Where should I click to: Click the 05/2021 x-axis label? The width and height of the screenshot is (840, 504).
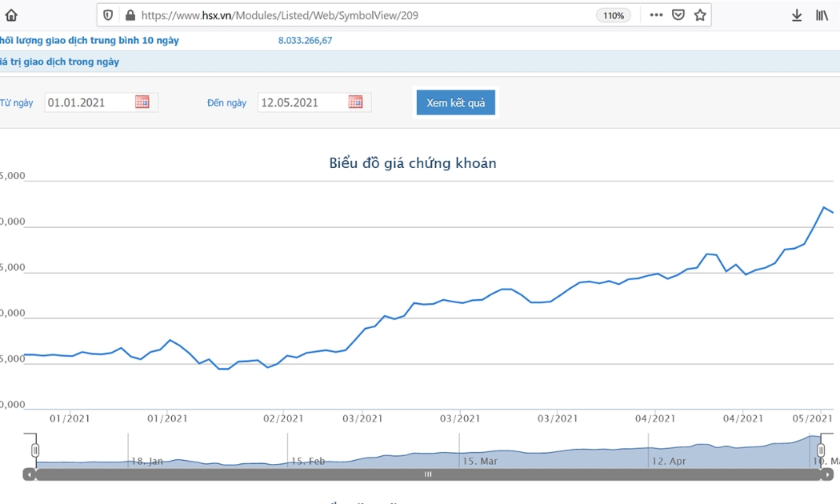[x=812, y=418]
